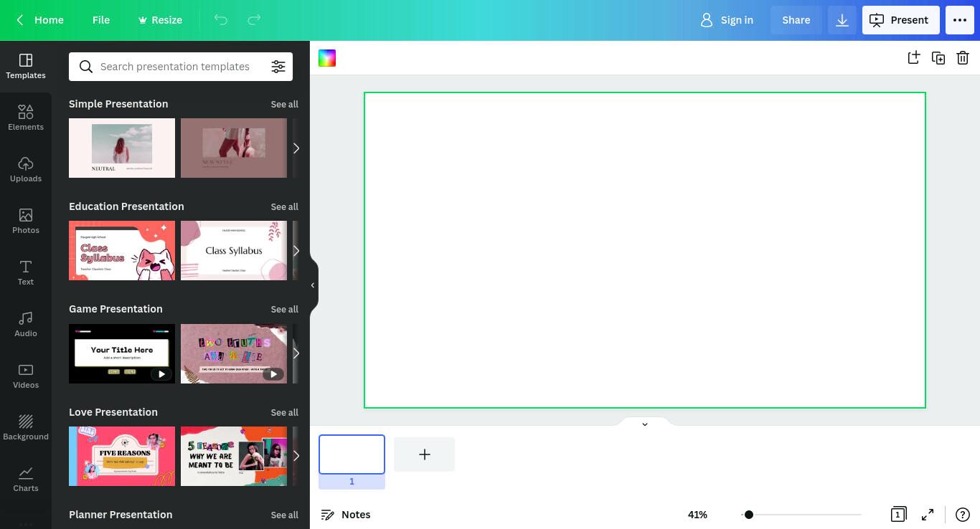
Task: Add a new page using the toolbar icon
Action: [x=914, y=58]
